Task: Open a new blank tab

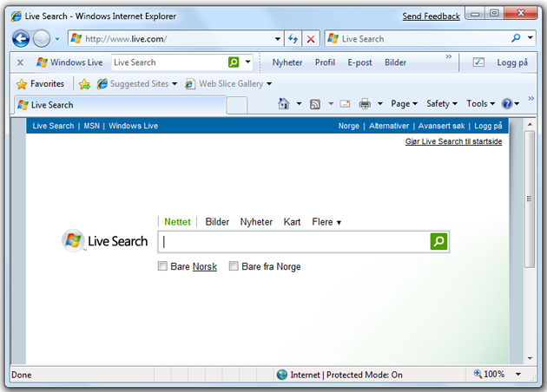Action: point(236,105)
